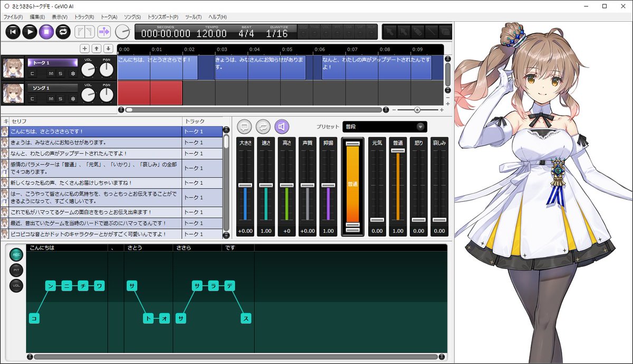Select the ソング 1 track character portrait

(x=13, y=93)
